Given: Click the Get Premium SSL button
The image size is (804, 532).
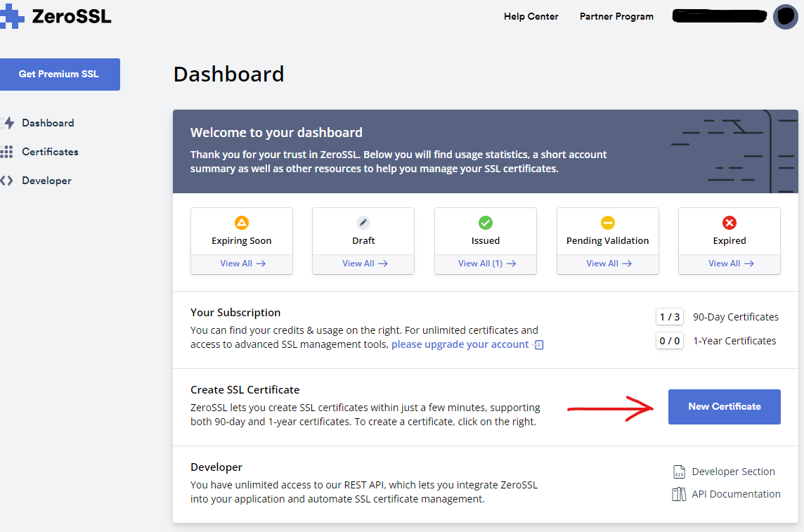Looking at the screenshot, I should tap(60, 74).
